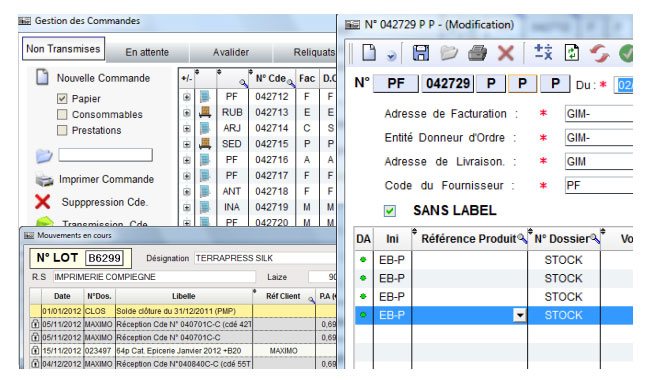Switch to the En attente tab
Viewport: 655px width, 380px height.
(147, 52)
